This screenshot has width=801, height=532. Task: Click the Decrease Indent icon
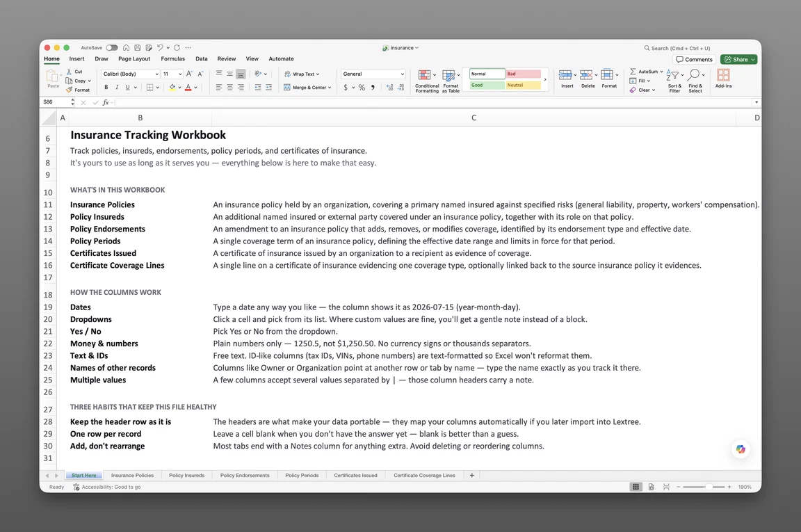tap(258, 88)
